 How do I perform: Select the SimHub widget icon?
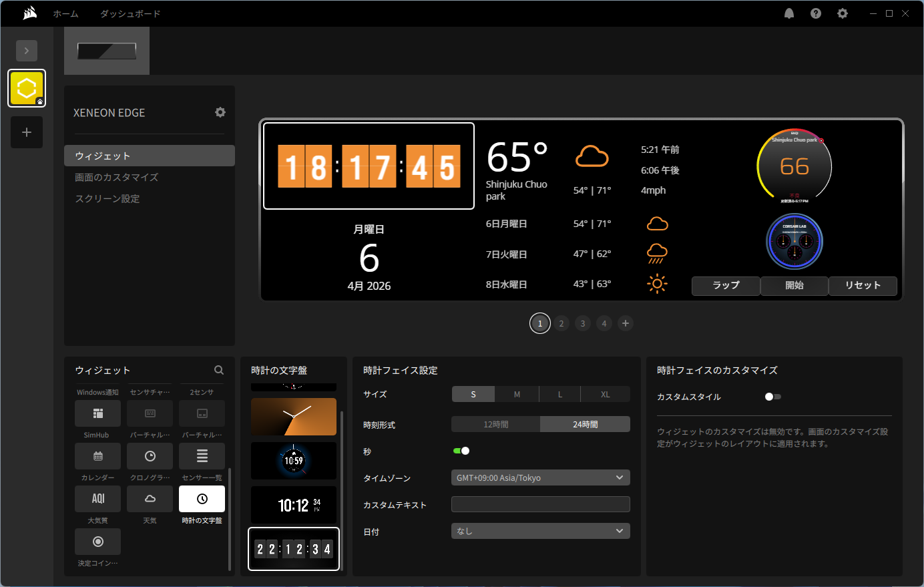click(97, 413)
